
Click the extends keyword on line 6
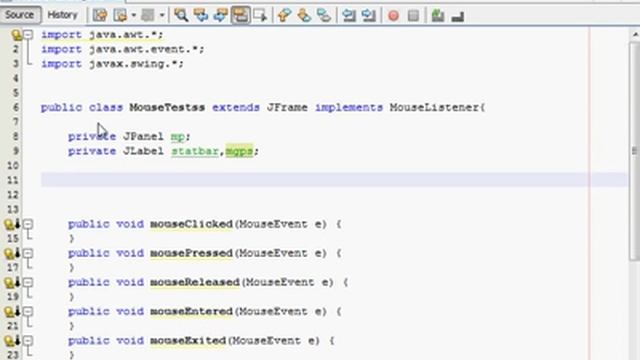(x=236, y=107)
